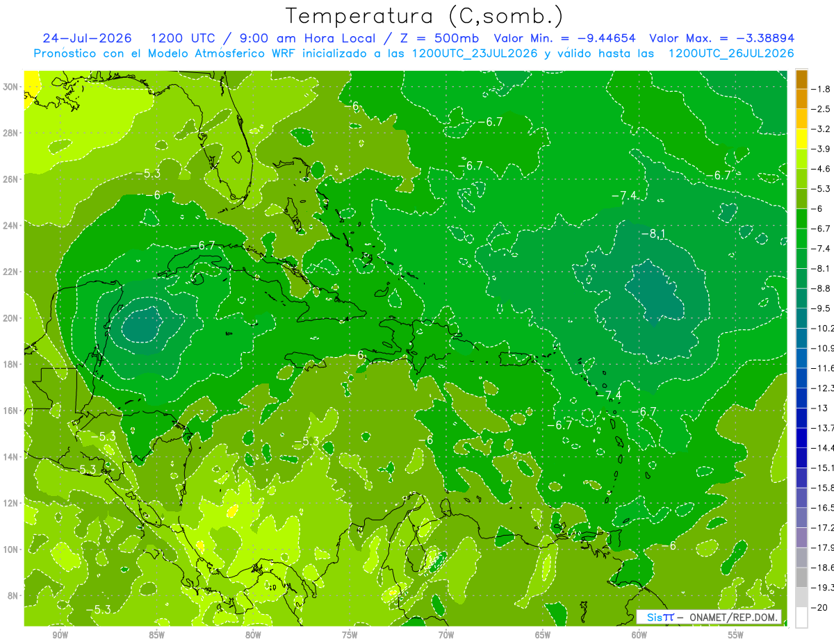834x644 pixels.
Task: Click "Pronóstico con el Modelo Atmósferico WRF" text
Action: pos(165,53)
